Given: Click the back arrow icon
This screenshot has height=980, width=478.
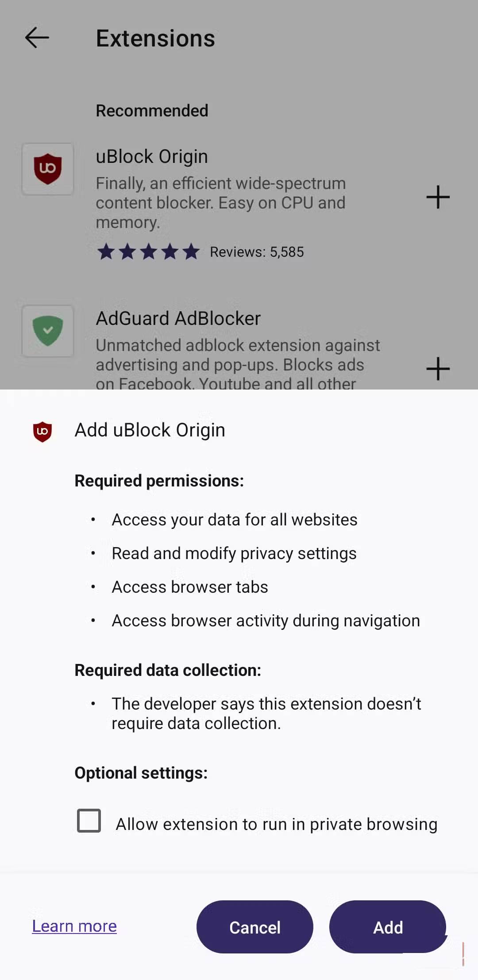Looking at the screenshot, I should [x=37, y=37].
